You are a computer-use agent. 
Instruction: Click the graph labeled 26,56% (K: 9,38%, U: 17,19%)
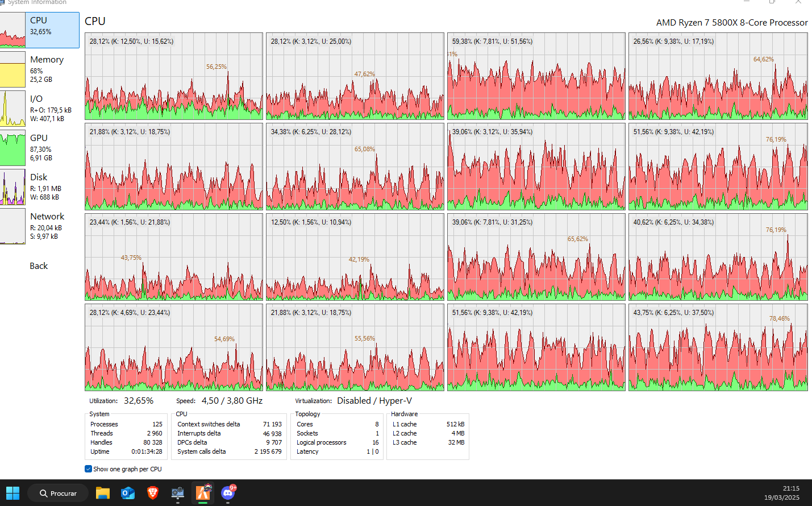click(x=718, y=76)
